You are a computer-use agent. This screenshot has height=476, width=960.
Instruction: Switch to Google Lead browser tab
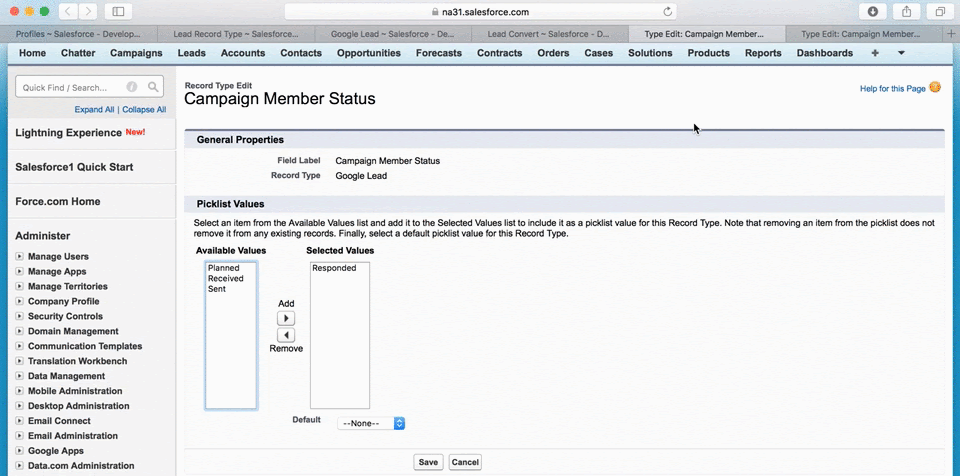pos(392,34)
